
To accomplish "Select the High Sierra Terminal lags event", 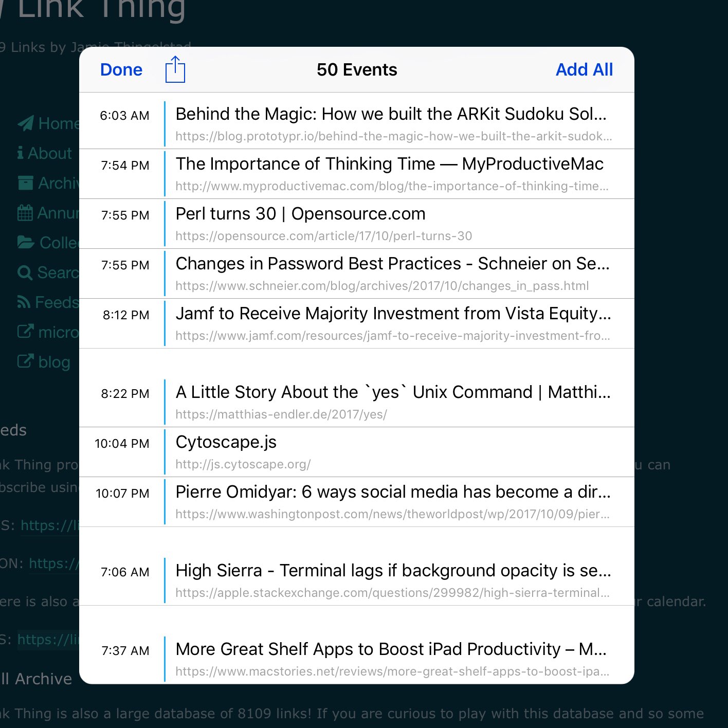I will tap(357, 580).
